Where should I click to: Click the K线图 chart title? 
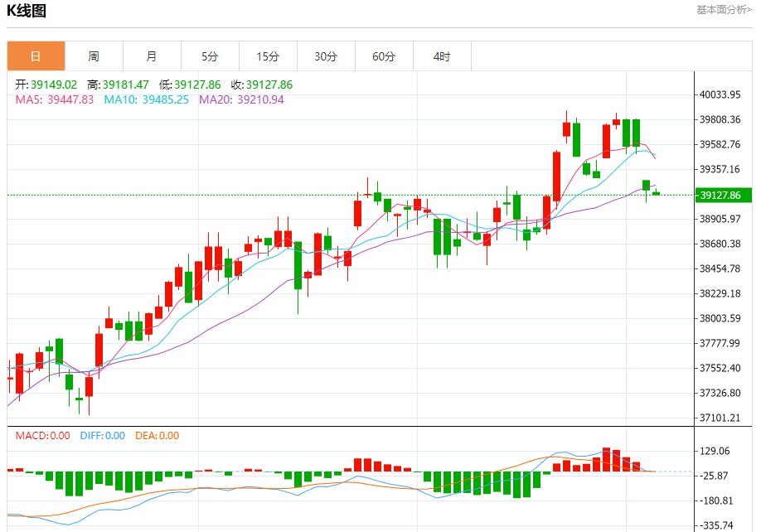(27, 11)
